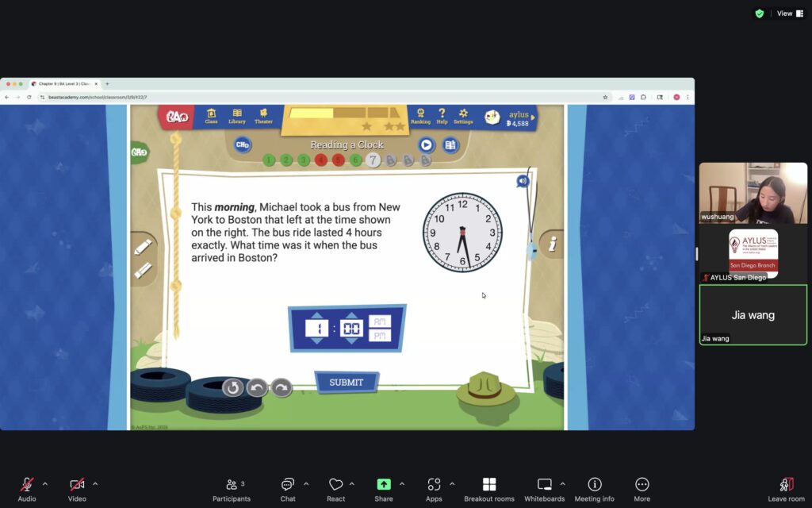Open the Chat panel
Viewport: 812px width, 508px height.
tap(288, 485)
